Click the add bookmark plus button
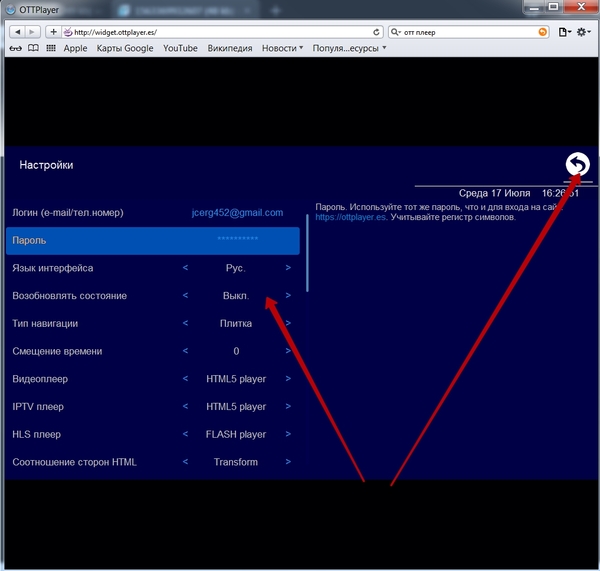This screenshot has width=600, height=571. (x=54, y=32)
